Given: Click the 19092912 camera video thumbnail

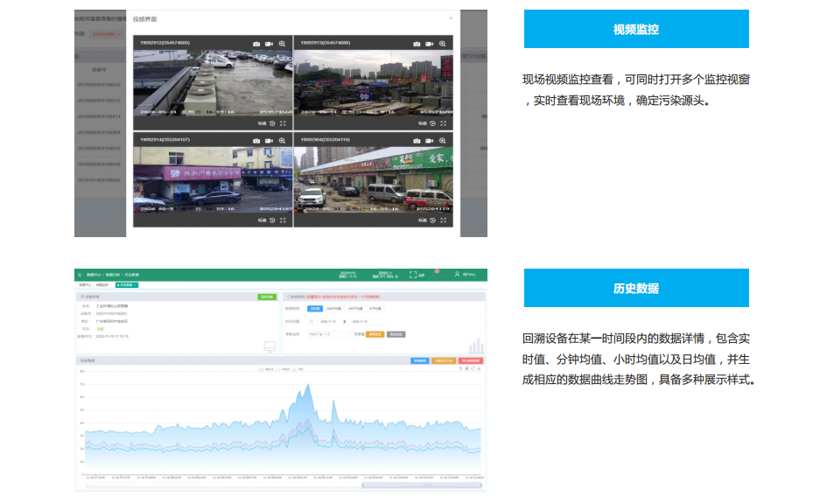Looking at the screenshot, I should pos(213,83).
